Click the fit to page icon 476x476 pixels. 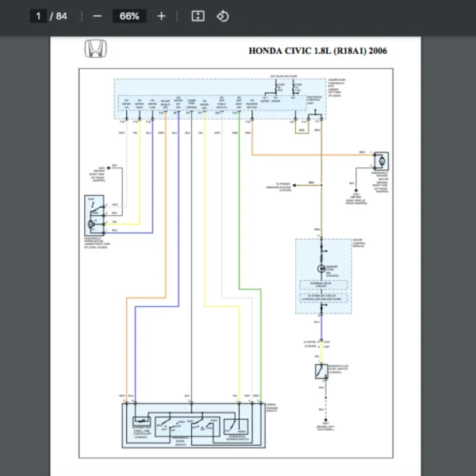[198, 16]
